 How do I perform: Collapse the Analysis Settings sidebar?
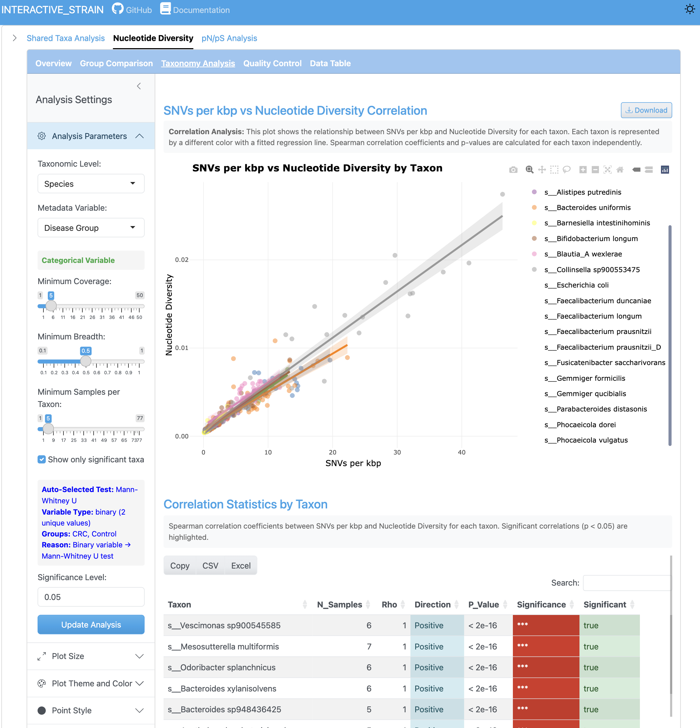(x=139, y=86)
